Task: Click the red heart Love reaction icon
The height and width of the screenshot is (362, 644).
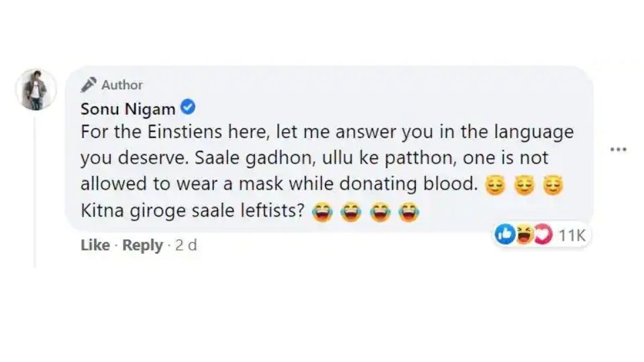Action: tap(543, 235)
